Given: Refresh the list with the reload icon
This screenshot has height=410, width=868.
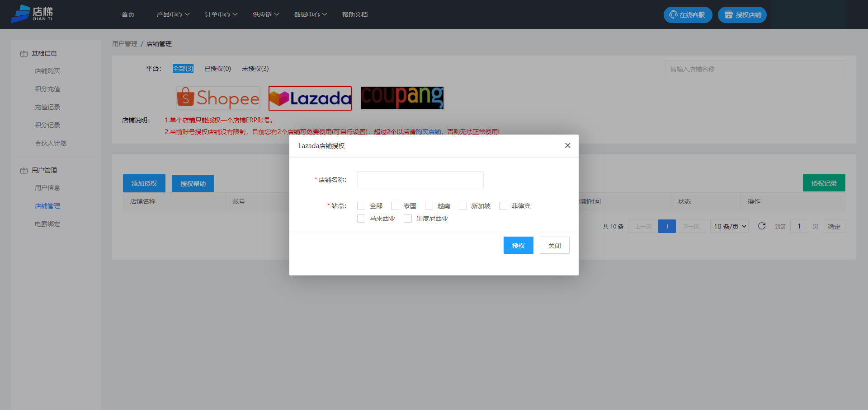Looking at the screenshot, I should pyautogui.click(x=762, y=226).
